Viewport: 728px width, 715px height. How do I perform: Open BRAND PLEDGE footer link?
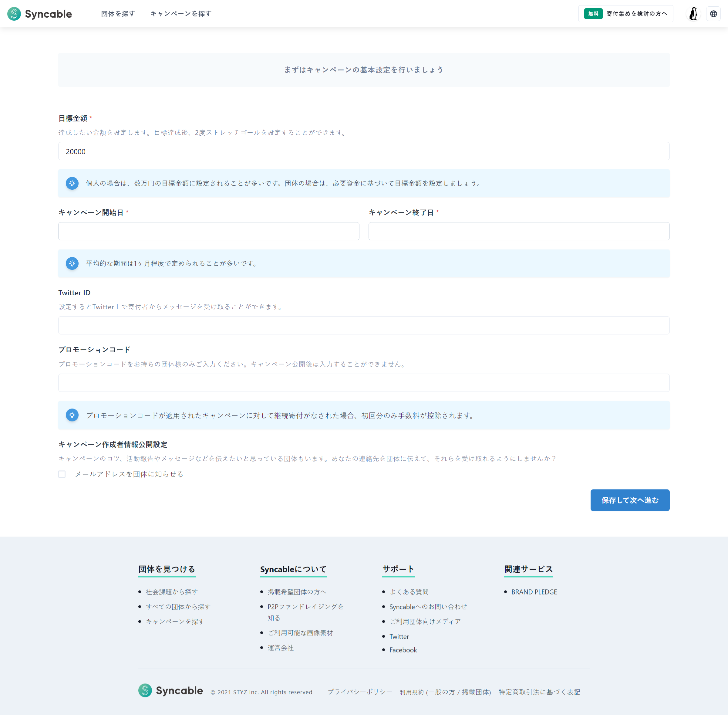coord(534,591)
